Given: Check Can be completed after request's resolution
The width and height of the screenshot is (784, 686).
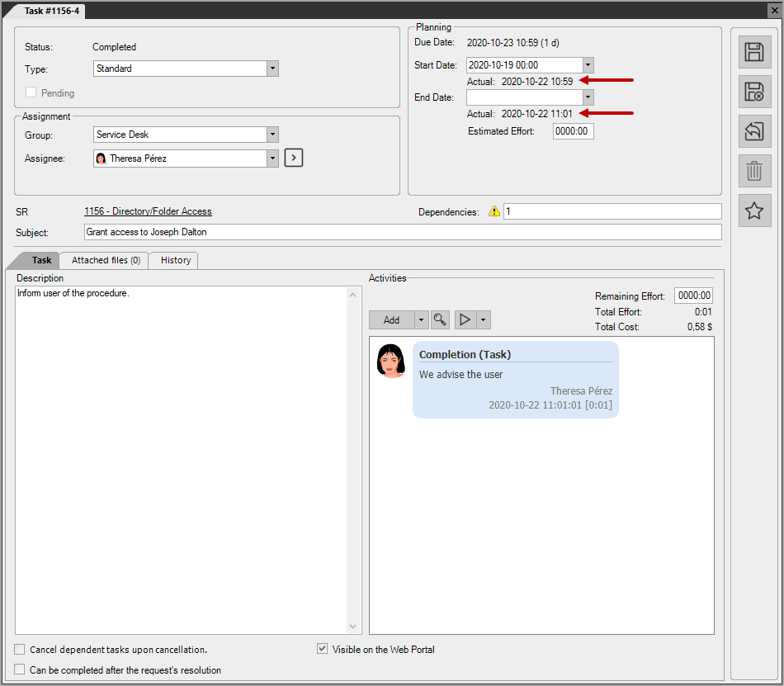Looking at the screenshot, I should click(21, 670).
